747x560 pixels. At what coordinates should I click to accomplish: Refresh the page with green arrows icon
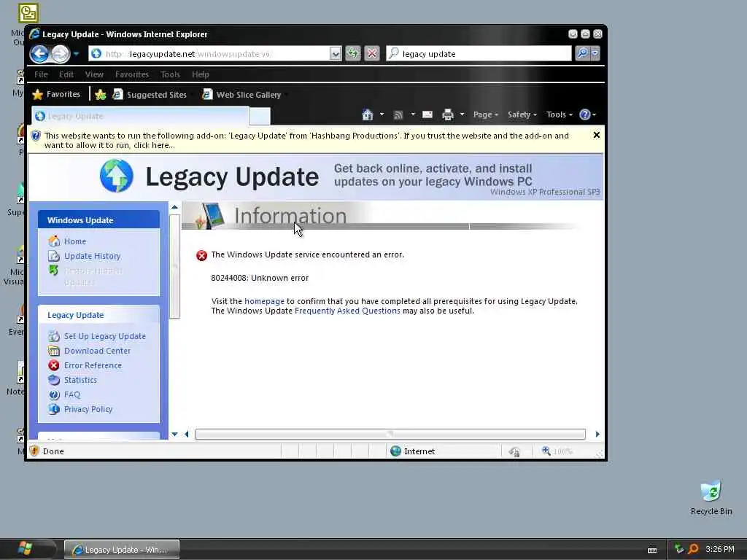[x=353, y=53]
